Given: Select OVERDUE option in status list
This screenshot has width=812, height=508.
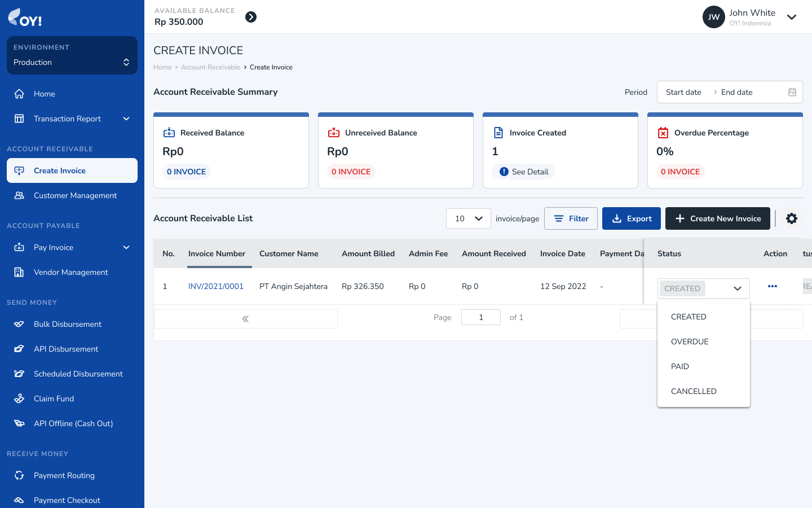Looking at the screenshot, I should click(x=704, y=341).
